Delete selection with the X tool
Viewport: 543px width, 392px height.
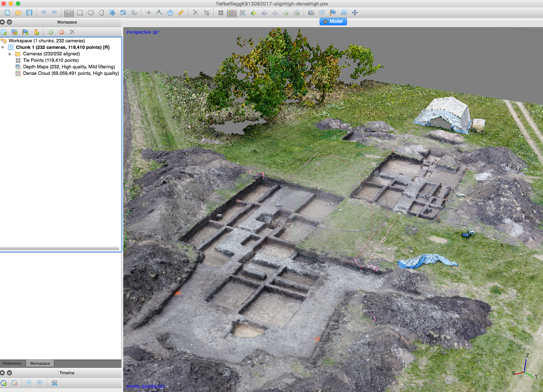tap(195, 13)
